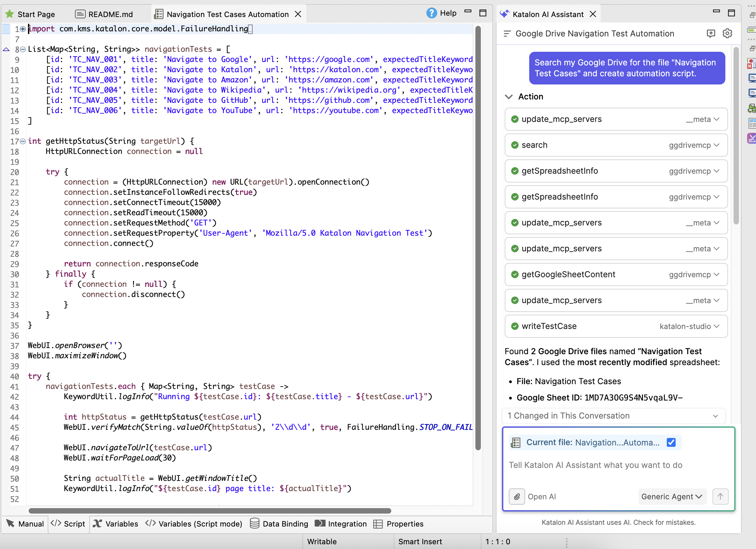Switch to the README.md tab

(111, 14)
